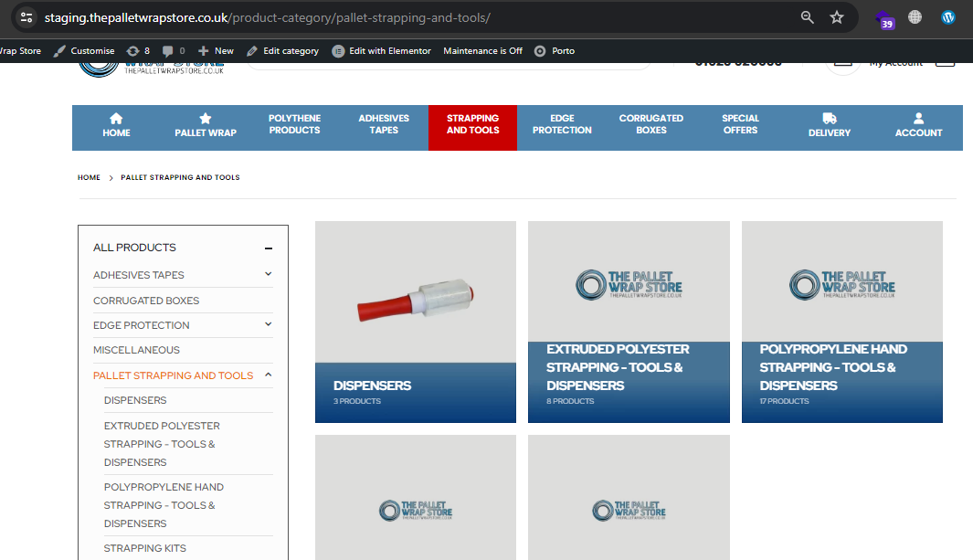Viewport: 973px width, 560px height.
Task: Click the site info icon in address bar
Action: coord(26,17)
